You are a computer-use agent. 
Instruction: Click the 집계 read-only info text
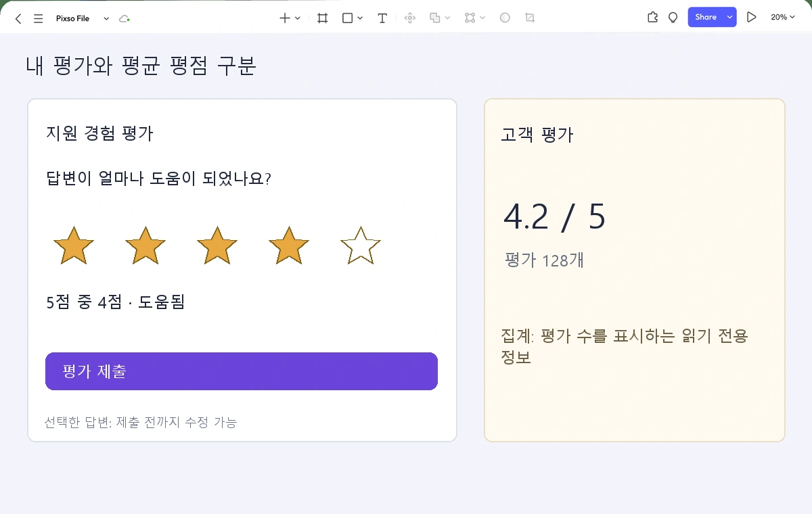(x=624, y=346)
